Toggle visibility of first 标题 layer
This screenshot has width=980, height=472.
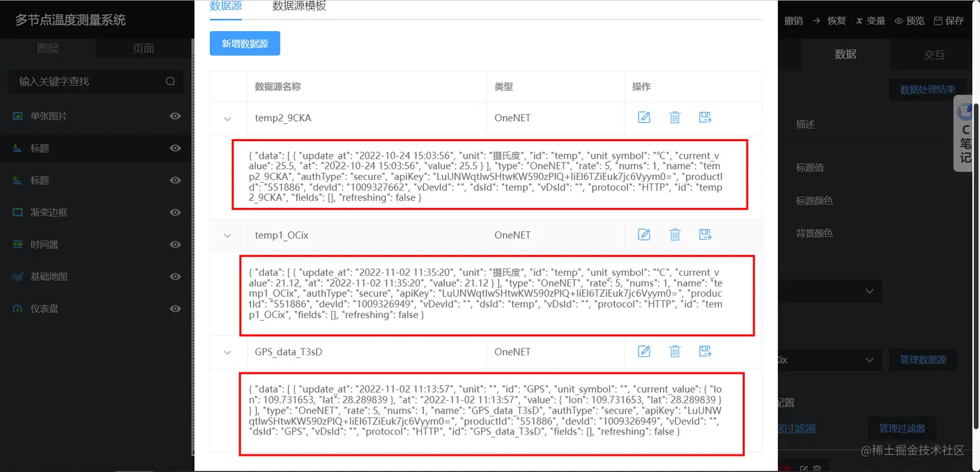175,148
